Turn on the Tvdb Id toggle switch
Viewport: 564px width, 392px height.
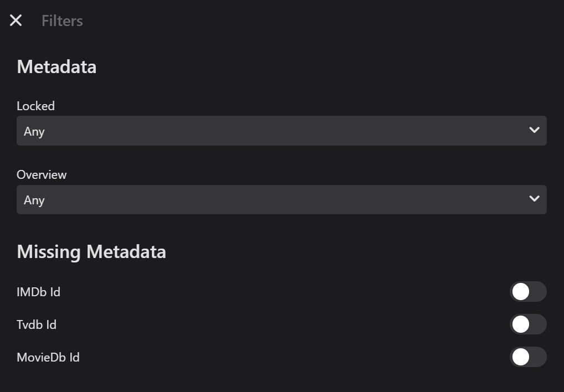[x=528, y=324]
